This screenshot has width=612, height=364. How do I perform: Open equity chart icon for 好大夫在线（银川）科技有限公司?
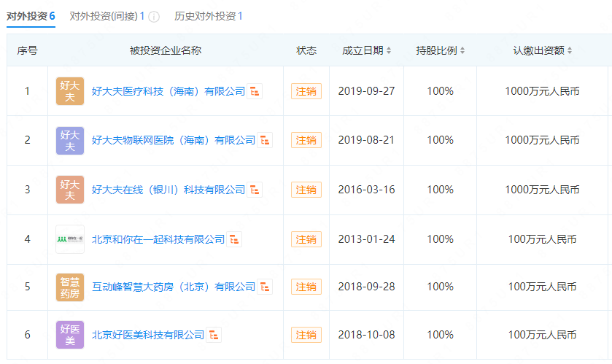[x=255, y=190]
